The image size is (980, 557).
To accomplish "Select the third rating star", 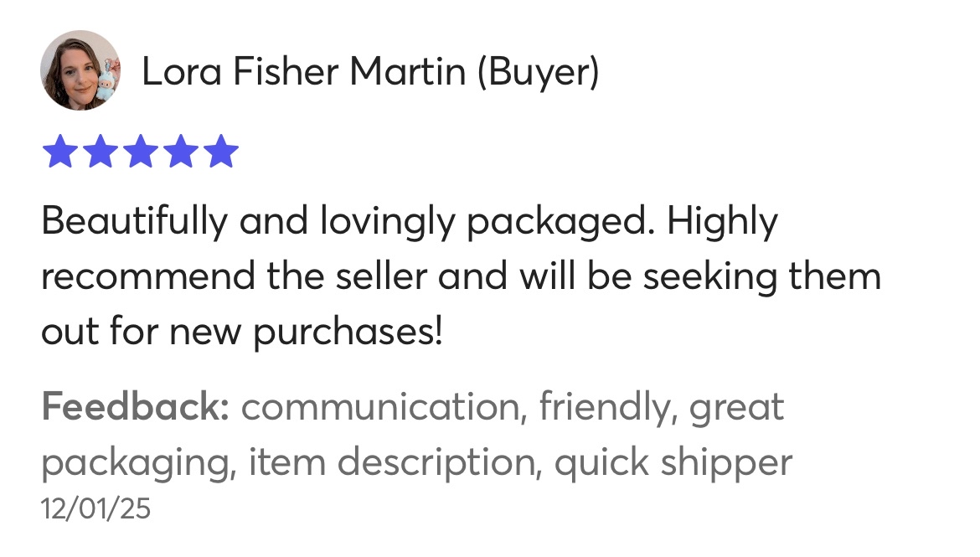I will click(x=140, y=153).
